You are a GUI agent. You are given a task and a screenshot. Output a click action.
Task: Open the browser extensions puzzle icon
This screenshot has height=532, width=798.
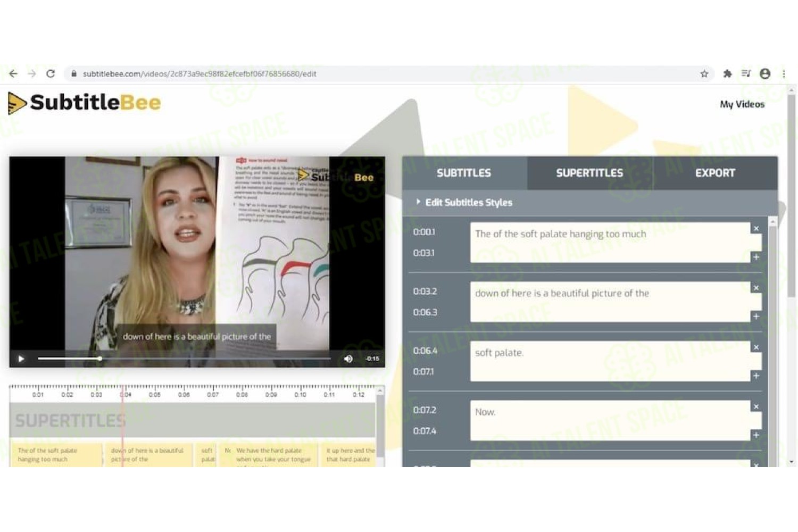coord(727,74)
